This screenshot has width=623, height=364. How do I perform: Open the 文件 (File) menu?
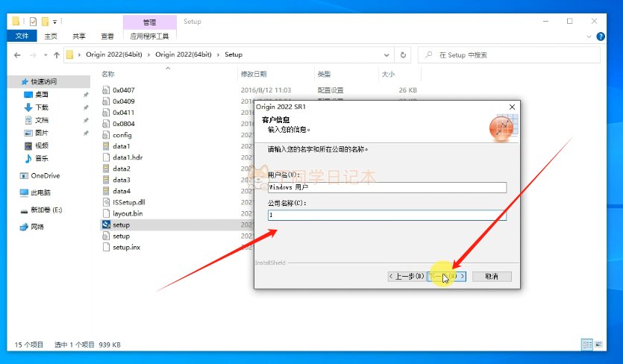(22, 36)
